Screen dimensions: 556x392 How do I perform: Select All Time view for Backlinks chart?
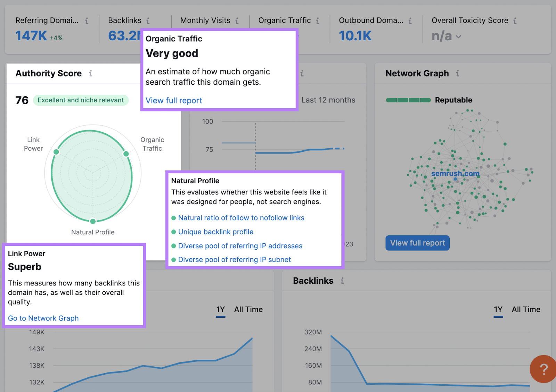pos(526,309)
